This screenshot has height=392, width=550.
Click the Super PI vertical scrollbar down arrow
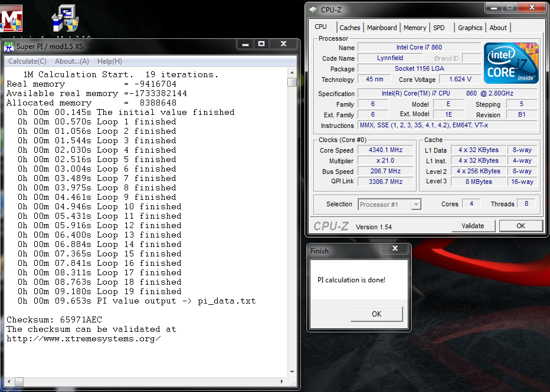pos(292,372)
